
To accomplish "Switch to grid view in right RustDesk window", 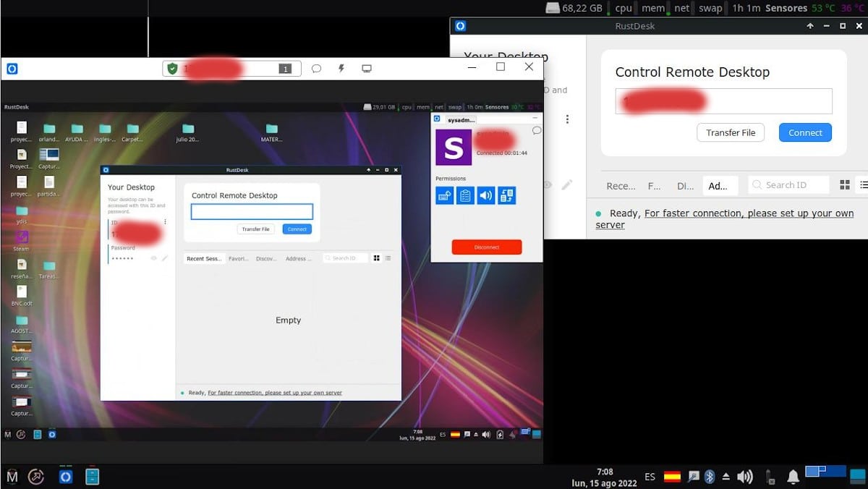I will tap(844, 185).
